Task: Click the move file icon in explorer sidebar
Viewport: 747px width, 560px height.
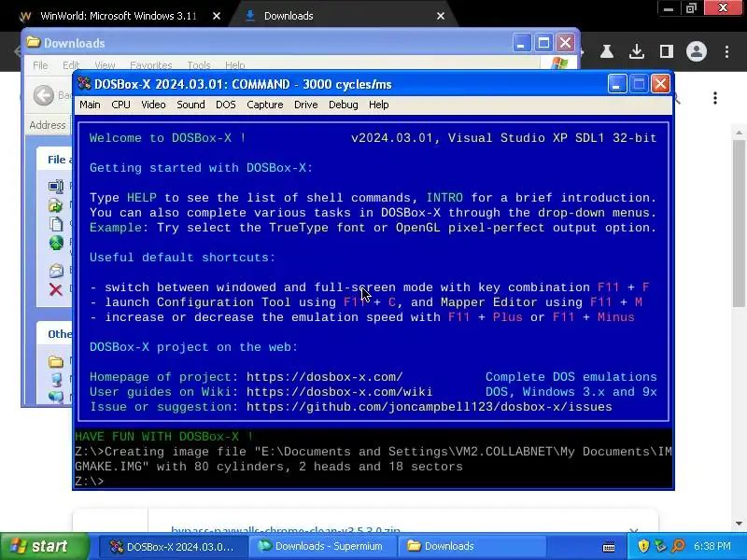Action: click(x=55, y=205)
